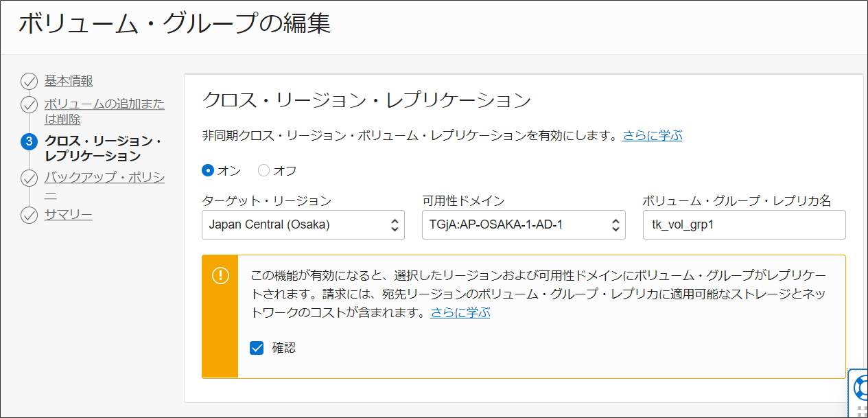Click the checkmark icon beside 基本情報

coord(29,82)
